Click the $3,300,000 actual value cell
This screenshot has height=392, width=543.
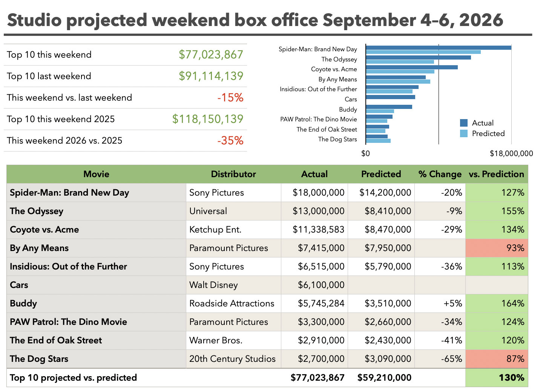(x=314, y=322)
